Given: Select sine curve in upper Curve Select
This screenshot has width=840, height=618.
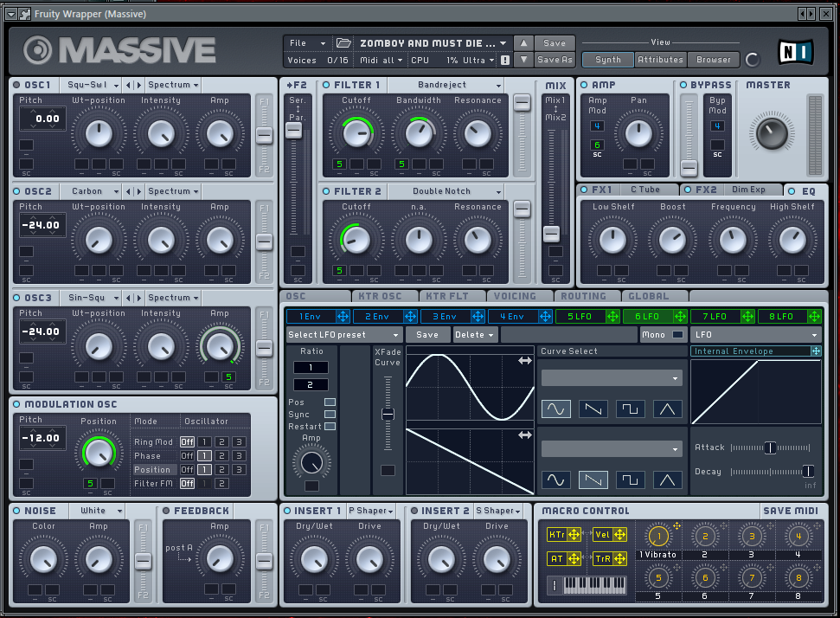Looking at the screenshot, I should pos(556,409).
